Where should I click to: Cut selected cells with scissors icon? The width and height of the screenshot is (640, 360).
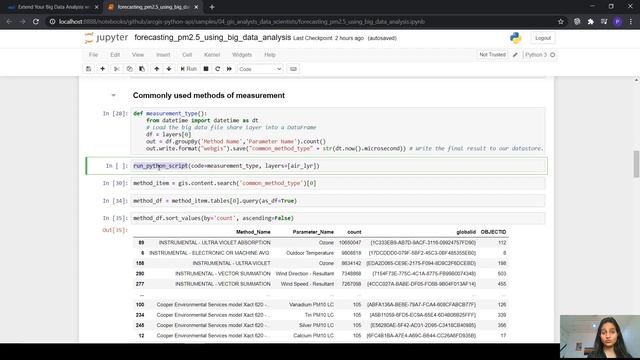point(117,69)
